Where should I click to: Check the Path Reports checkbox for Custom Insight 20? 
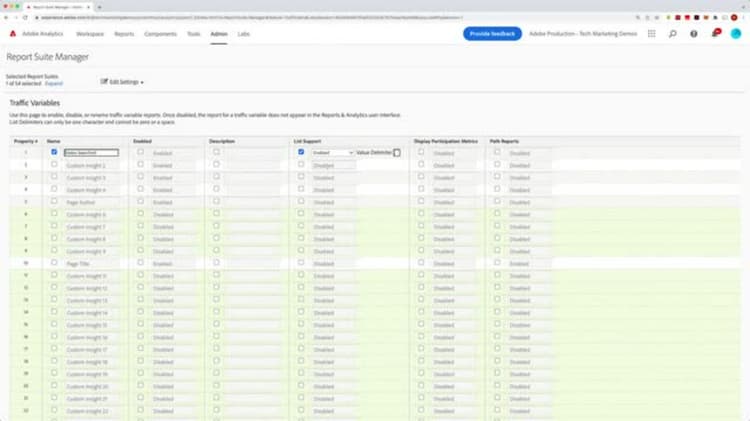(497, 385)
